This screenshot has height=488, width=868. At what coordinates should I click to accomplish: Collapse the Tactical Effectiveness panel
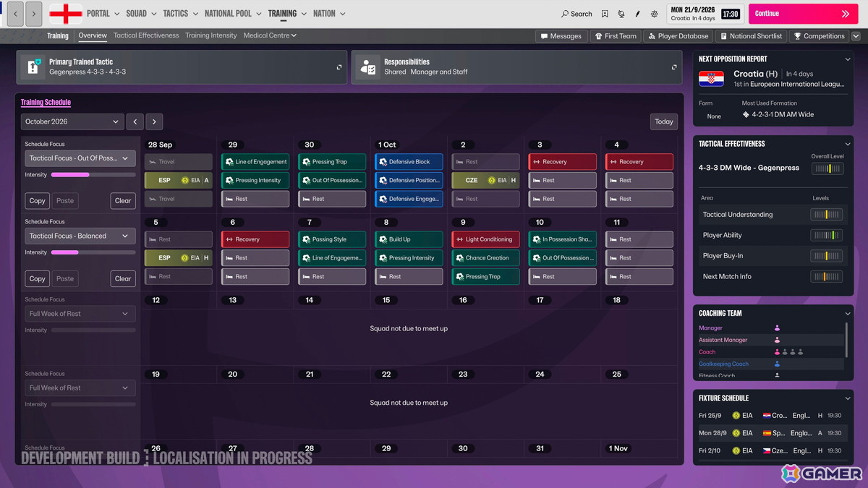click(847, 144)
